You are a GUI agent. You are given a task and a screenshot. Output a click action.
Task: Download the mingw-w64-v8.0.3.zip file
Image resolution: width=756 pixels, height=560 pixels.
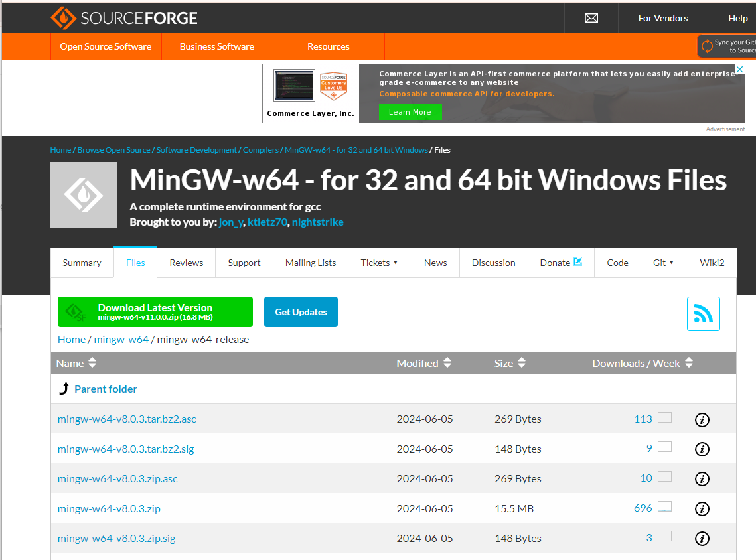click(109, 509)
